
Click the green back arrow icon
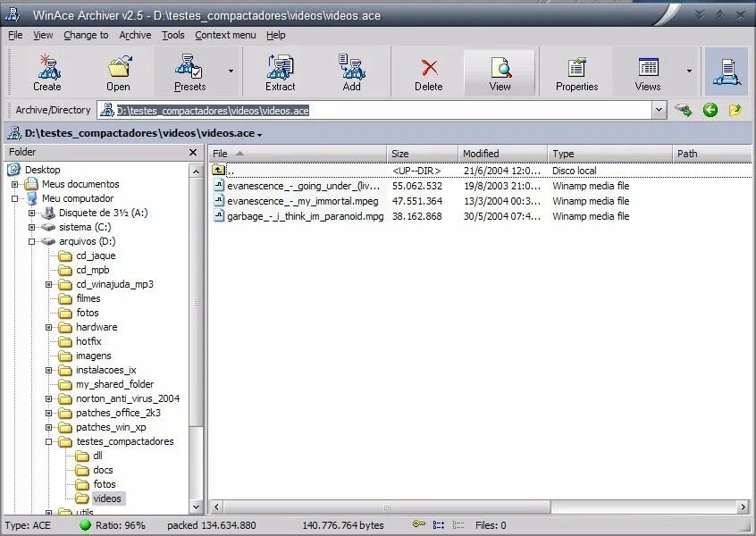[x=710, y=110]
